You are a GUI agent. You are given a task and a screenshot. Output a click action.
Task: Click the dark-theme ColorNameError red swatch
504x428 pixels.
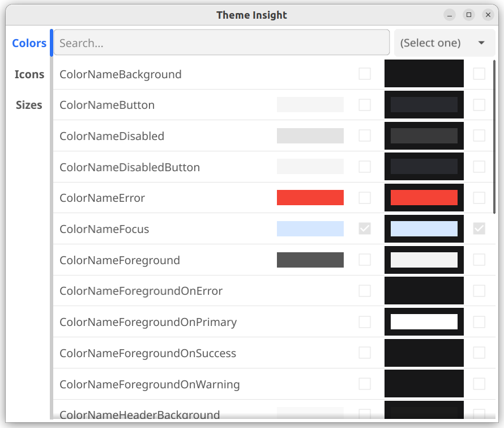[424, 198]
